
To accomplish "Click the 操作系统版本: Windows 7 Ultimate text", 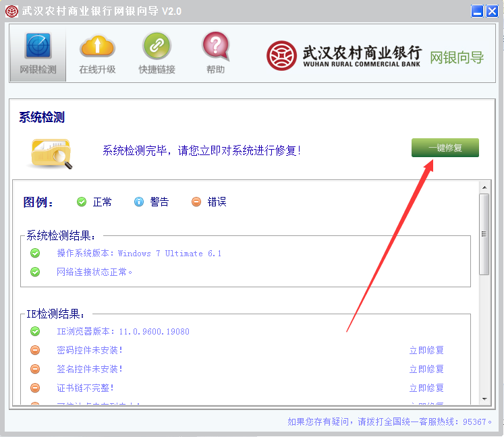I will pyautogui.click(x=139, y=253).
